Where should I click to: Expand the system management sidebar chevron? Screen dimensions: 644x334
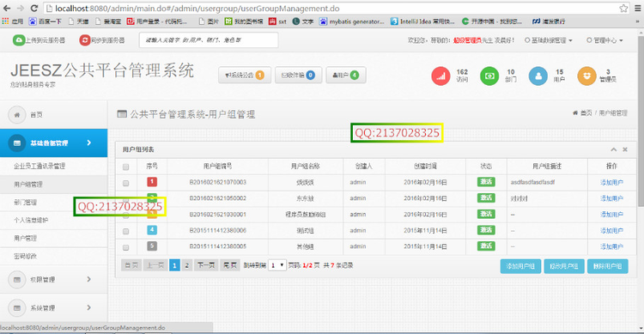(89, 307)
